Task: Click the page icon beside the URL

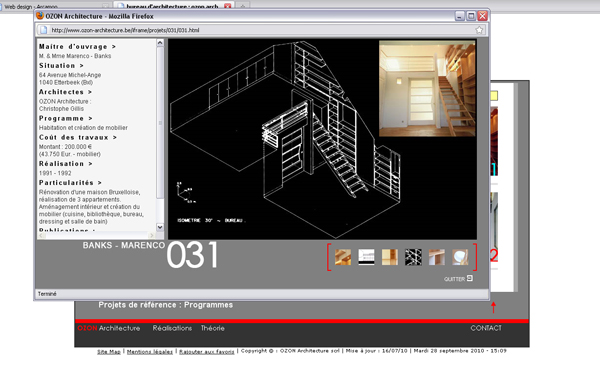Action: pos(44,30)
